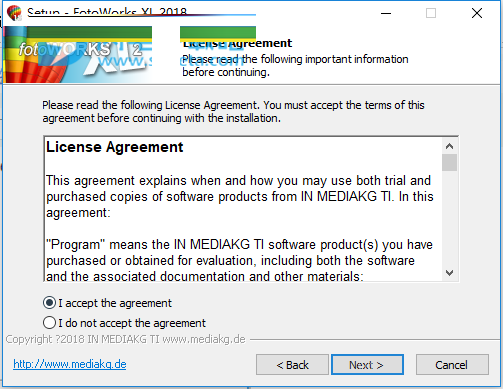This screenshot has width=503, height=389.
Task: Click the fotoWORKS XL 2 banner logo
Action: coord(77,55)
